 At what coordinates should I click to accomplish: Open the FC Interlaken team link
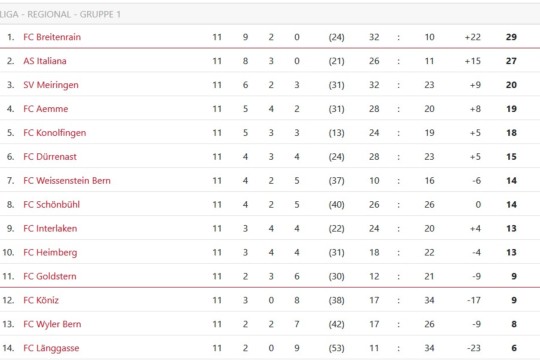(x=50, y=228)
